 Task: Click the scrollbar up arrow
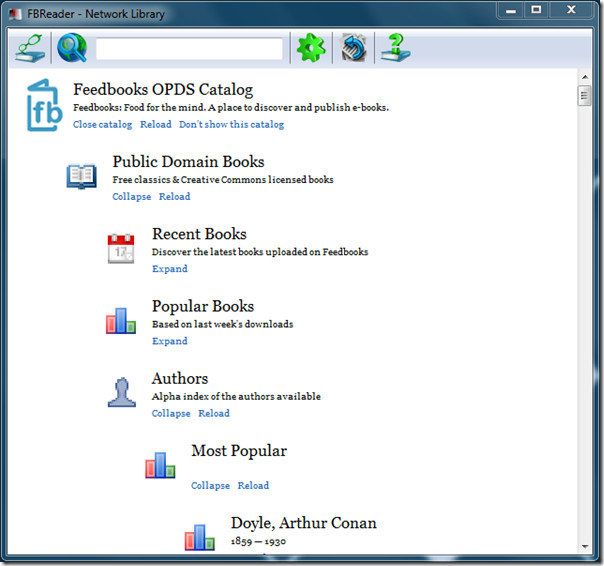585,77
